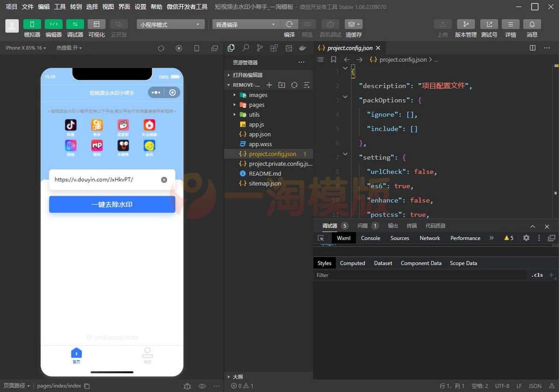Click the source control branch icon

(259, 48)
